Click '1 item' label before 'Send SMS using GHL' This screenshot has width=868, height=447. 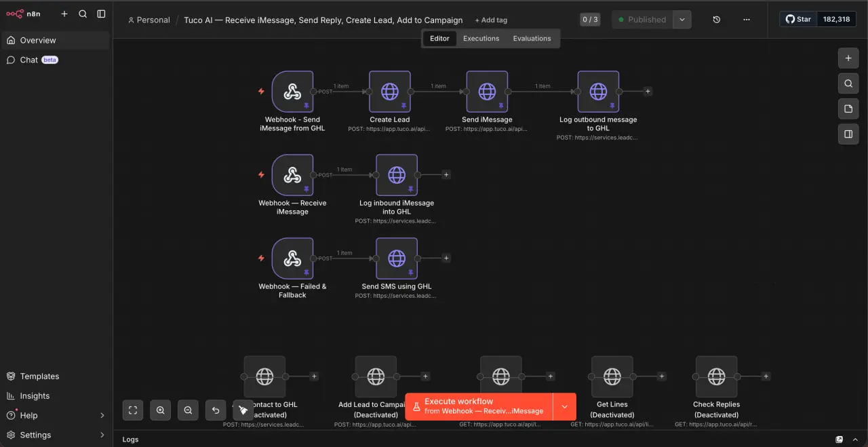(x=344, y=253)
